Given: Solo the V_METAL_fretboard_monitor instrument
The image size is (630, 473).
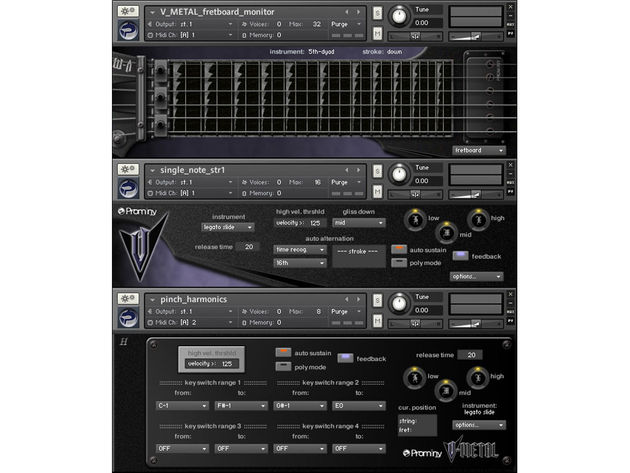Looking at the screenshot, I should click(x=377, y=13).
